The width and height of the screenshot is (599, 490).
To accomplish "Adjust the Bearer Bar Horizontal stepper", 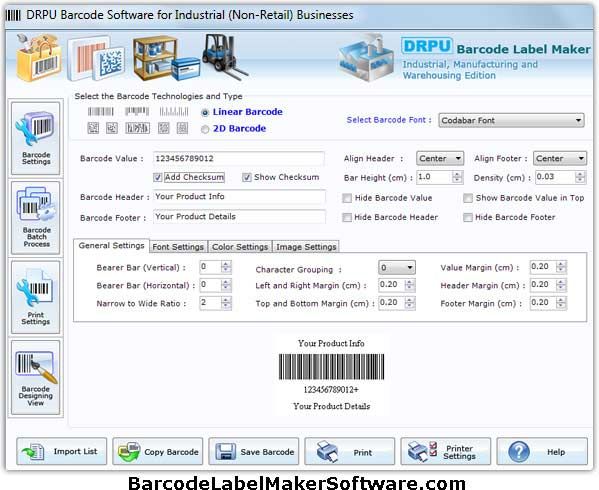I will (226, 285).
